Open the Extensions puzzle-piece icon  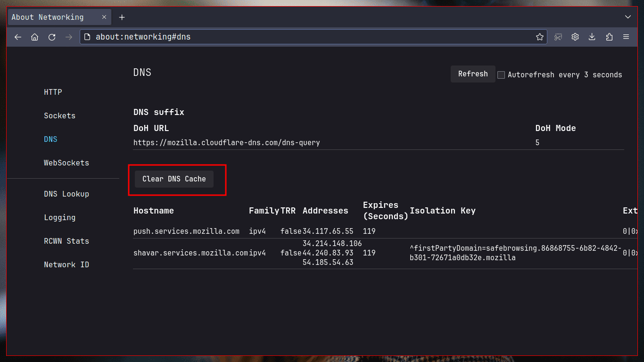point(609,36)
